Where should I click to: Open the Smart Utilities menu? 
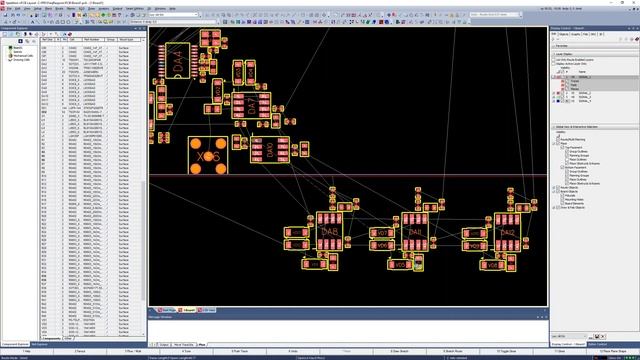click(135, 8)
